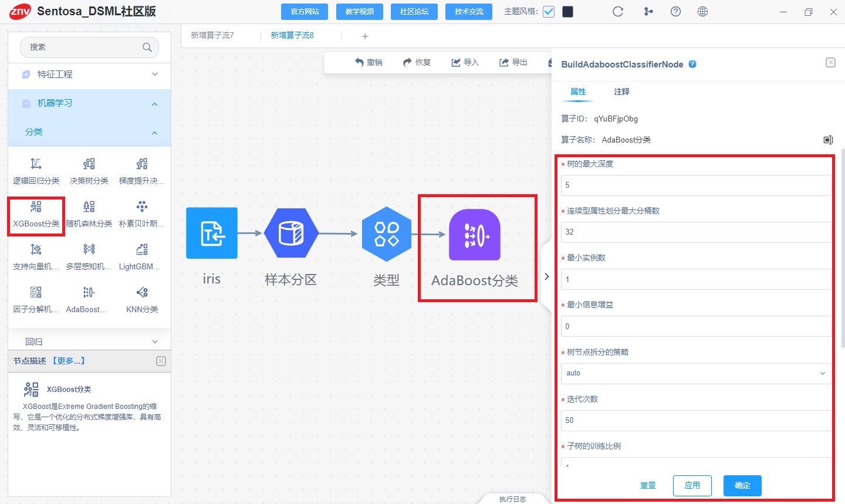This screenshot has width=845, height=504.
Task: Click the refresh icon in title bar
Action: 618,12
